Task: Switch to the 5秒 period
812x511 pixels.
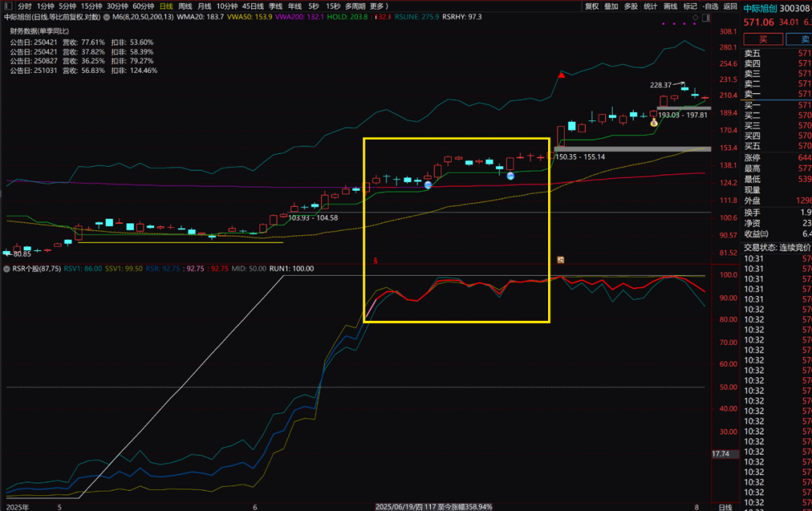Action: (314, 6)
